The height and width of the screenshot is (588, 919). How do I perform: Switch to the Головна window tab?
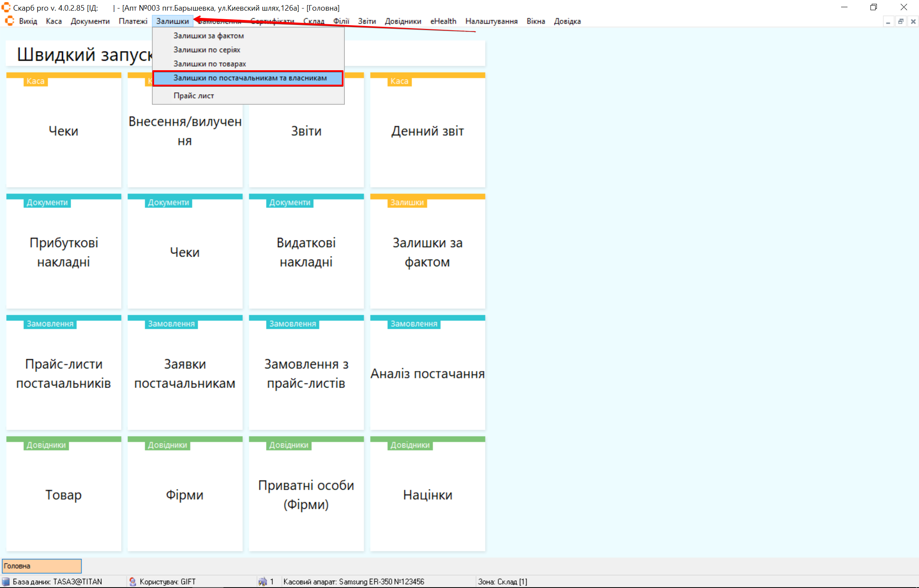tap(42, 566)
